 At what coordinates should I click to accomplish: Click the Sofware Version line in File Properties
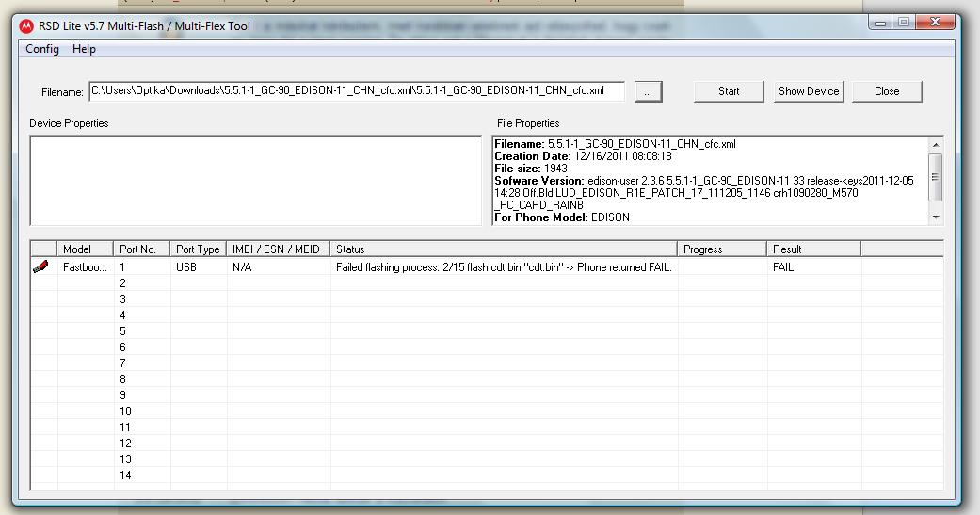[704, 192]
